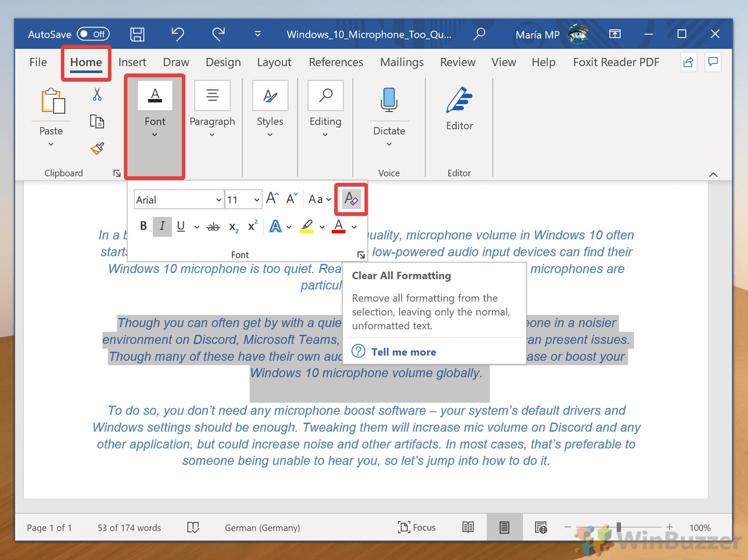Toggle the AutoSave switch
Screen dimensions: 748x560
(x=93, y=34)
